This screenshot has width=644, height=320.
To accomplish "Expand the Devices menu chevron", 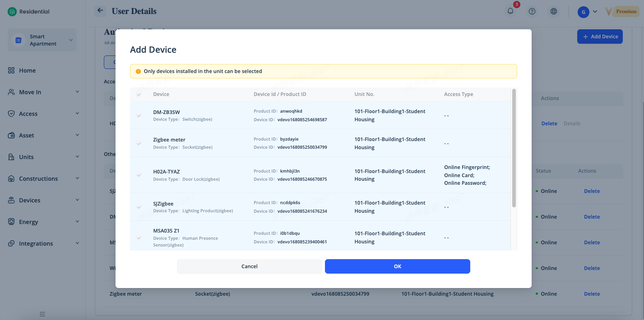I will point(77,200).
